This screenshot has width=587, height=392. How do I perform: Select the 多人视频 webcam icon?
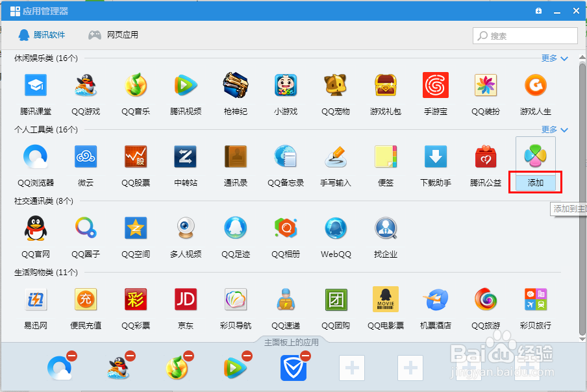(186, 228)
